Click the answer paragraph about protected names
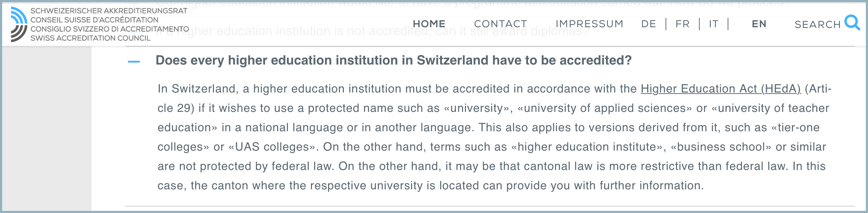 click(x=492, y=137)
